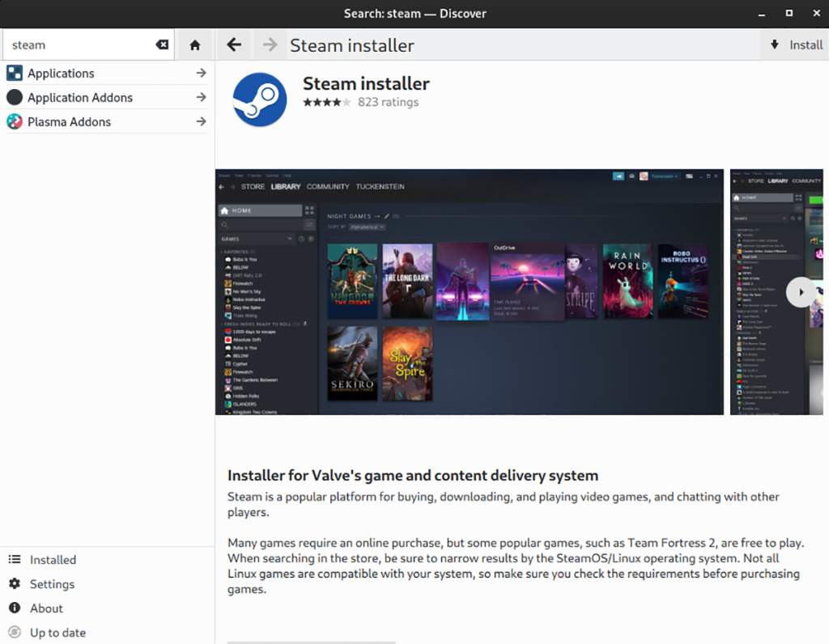Open the Settings page

click(x=52, y=584)
